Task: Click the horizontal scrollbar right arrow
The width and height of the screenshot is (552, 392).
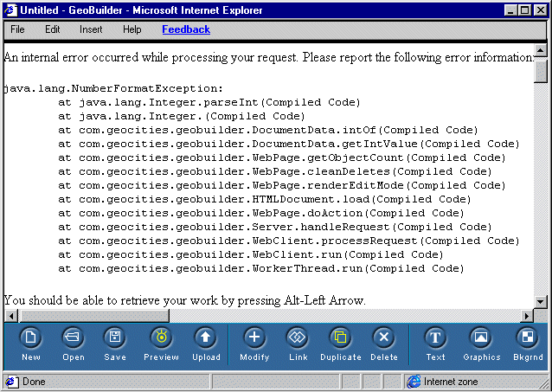Action: tap(527, 316)
